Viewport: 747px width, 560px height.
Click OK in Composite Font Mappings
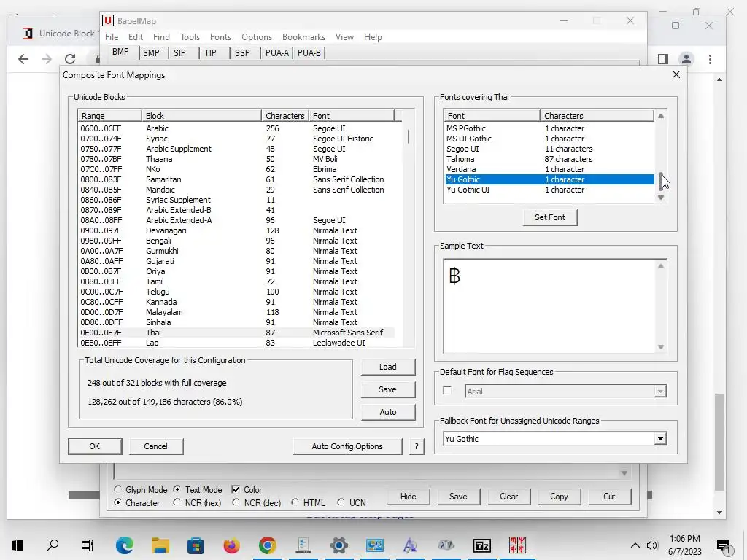pos(95,446)
